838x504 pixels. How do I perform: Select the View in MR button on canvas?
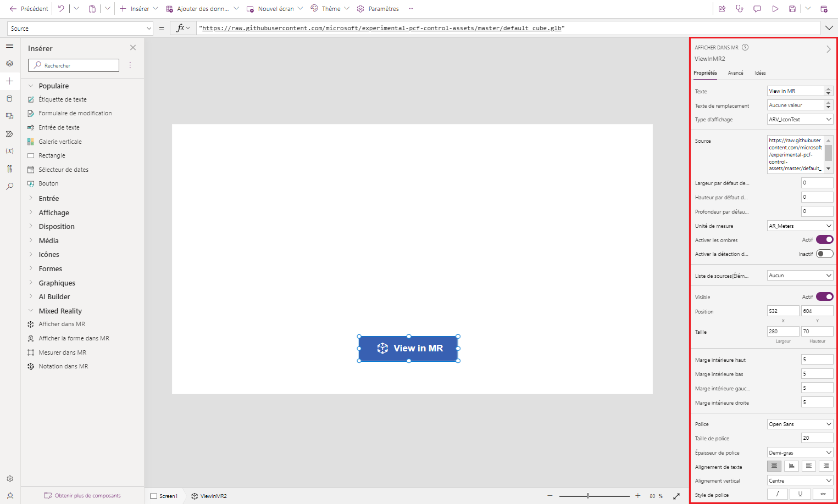[x=408, y=348]
